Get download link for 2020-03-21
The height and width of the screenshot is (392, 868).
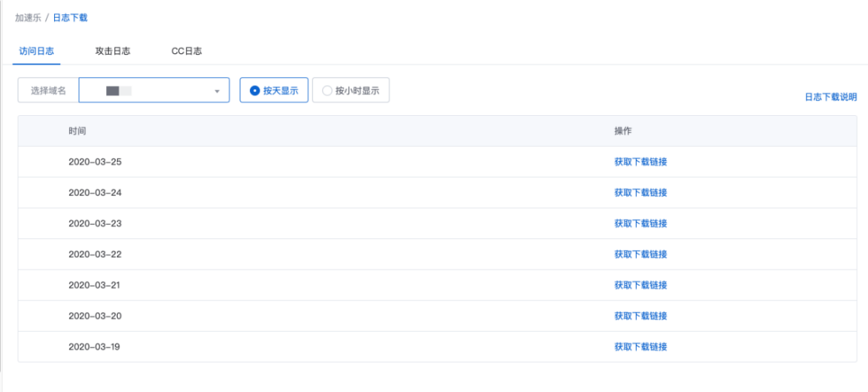point(640,285)
